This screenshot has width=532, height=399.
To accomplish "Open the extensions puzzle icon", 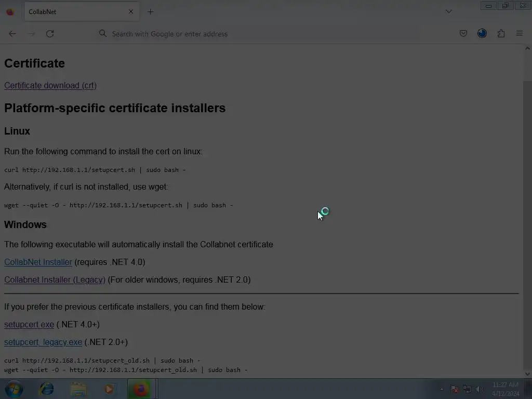I will click(x=501, y=33).
